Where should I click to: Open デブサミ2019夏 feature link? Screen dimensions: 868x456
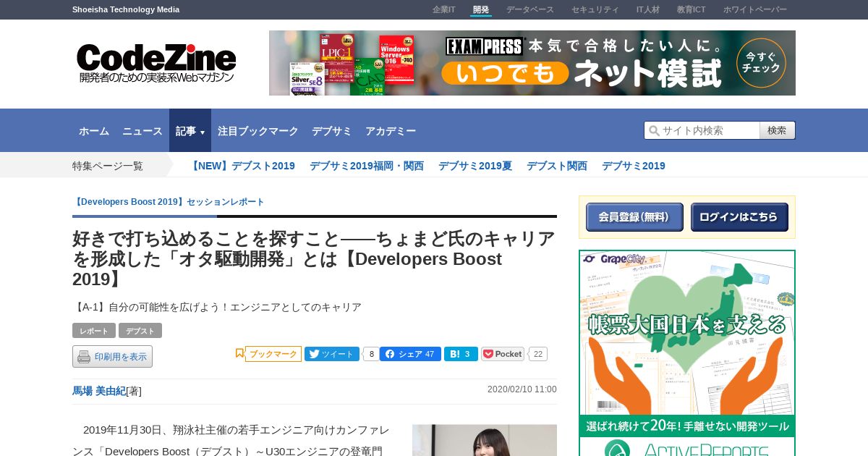[x=475, y=166]
